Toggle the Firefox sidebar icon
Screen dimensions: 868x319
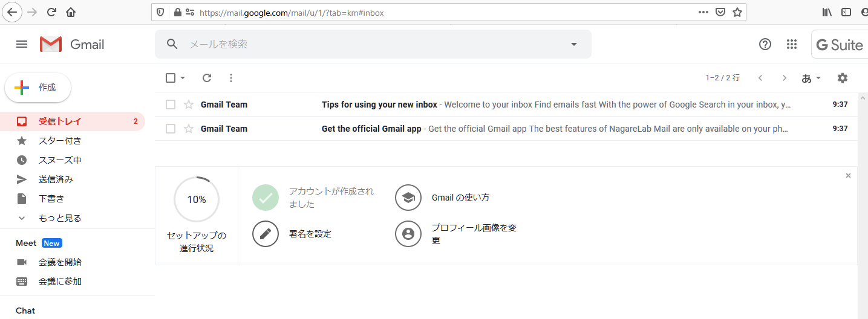pos(847,12)
